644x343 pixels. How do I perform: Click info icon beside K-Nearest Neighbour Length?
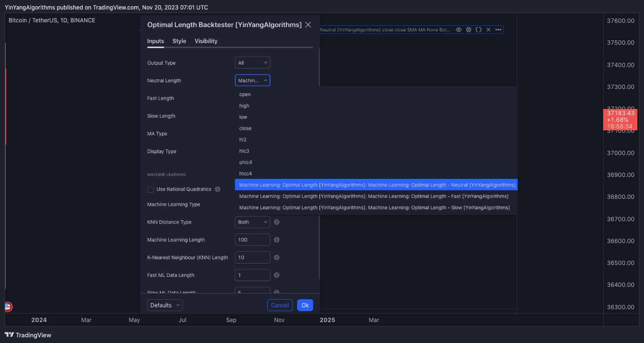coord(277,257)
